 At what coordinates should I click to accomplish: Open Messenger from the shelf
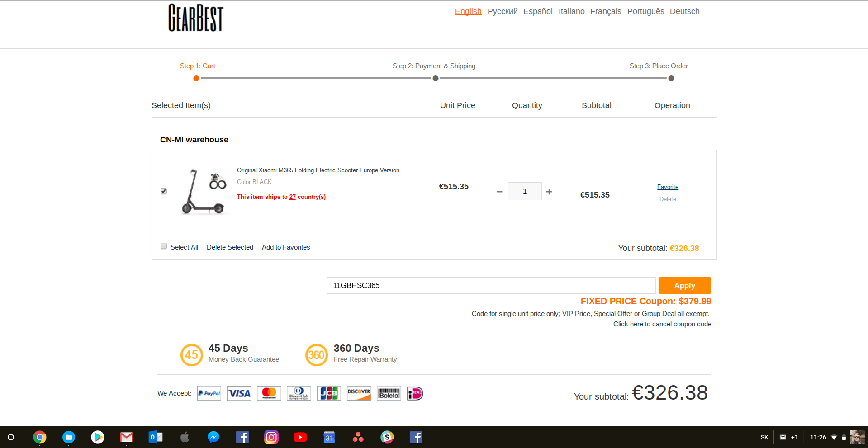pyautogui.click(x=213, y=437)
